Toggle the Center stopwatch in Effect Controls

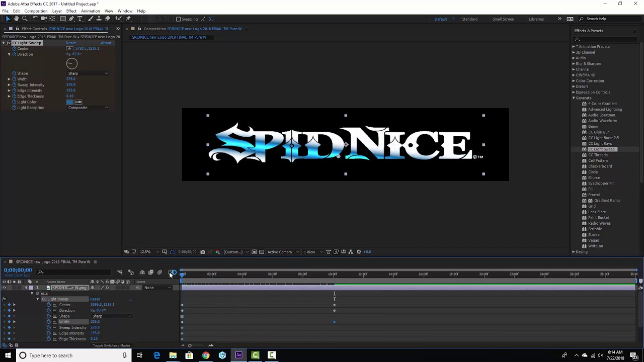pyautogui.click(x=14, y=49)
